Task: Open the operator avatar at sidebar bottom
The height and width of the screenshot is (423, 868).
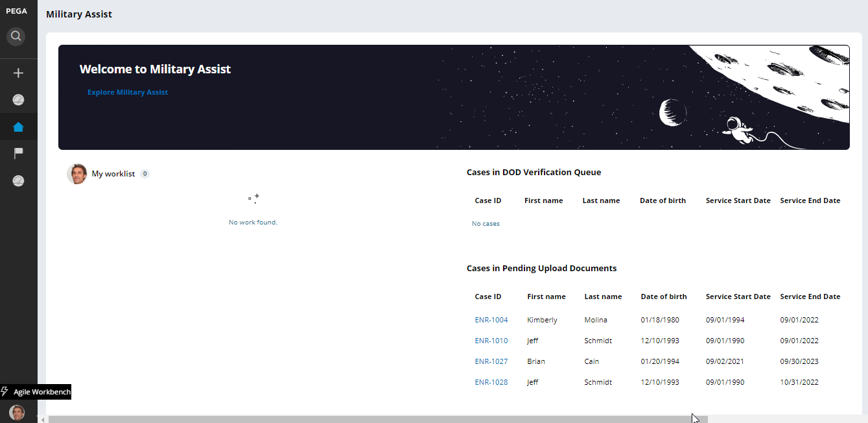Action: 17,413
